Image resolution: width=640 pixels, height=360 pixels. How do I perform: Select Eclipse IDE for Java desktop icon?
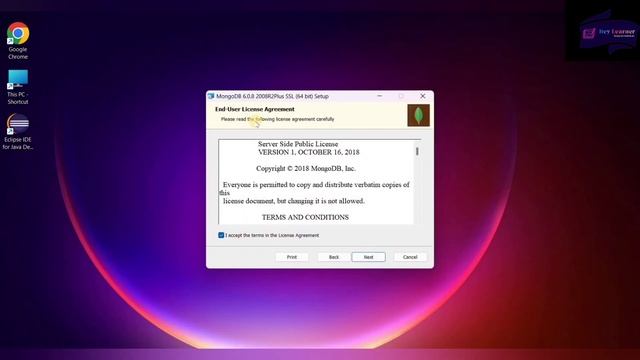click(x=18, y=132)
